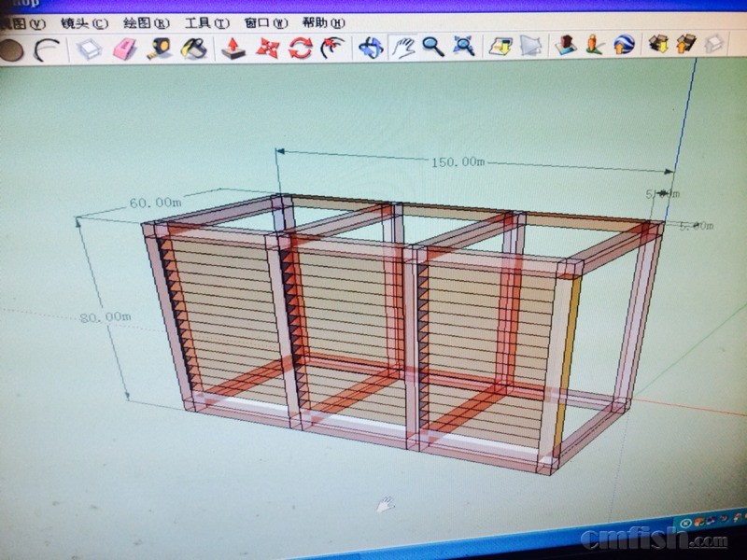Activate the Move tool with red arrows
The width and height of the screenshot is (747, 560).
(267, 47)
